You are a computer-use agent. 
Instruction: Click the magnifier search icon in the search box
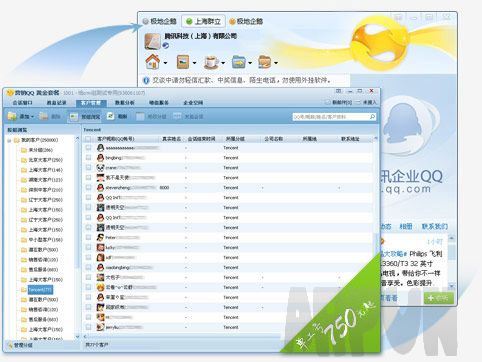(372, 117)
